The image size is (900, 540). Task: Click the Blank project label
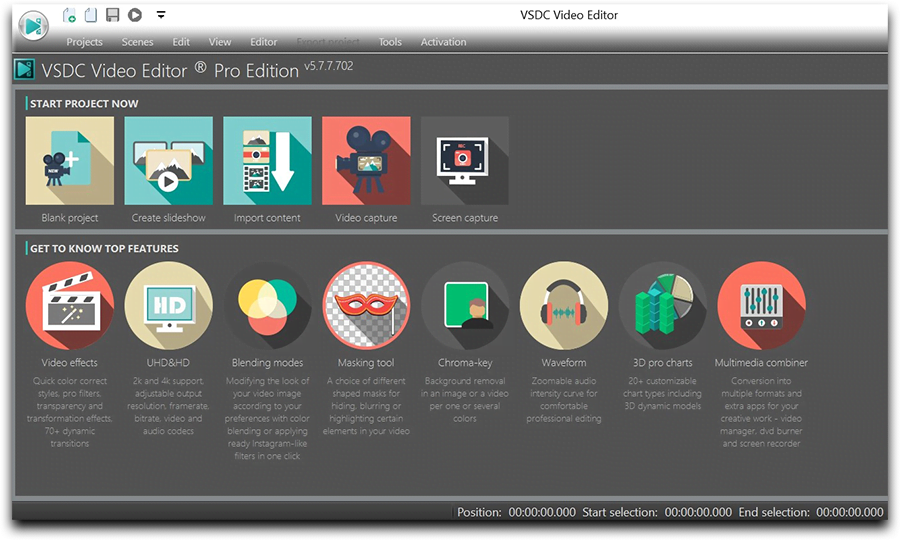click(x=70, y=218)
